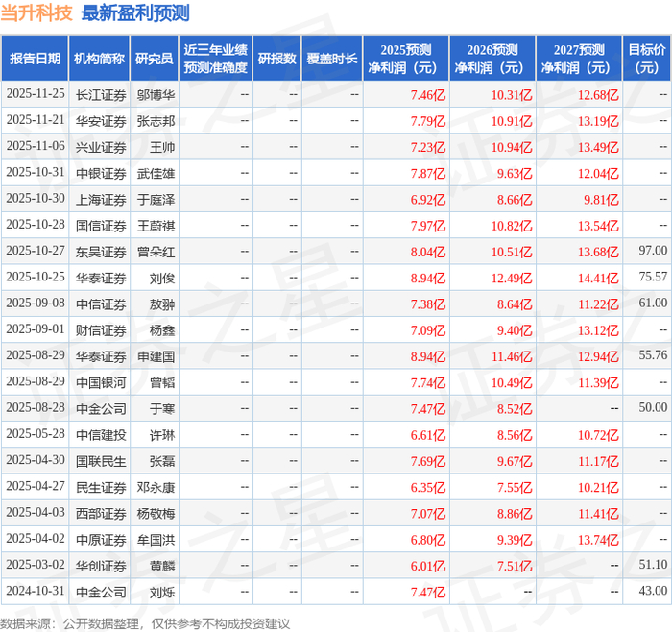Screen dimensions: 672x632
Task: Select the 华创证券 institution cell
Action: point(101,566)
